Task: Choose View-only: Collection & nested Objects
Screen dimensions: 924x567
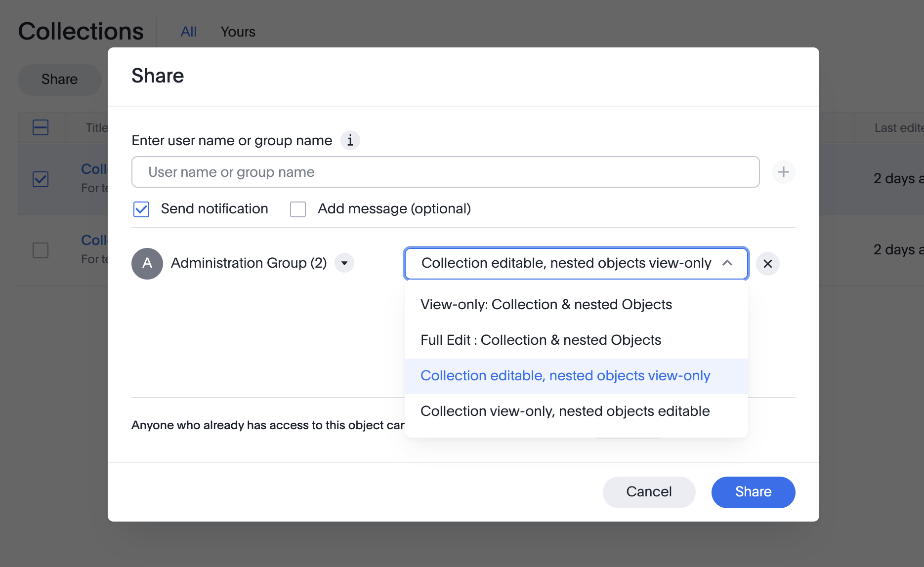Action: pyautogui.click(x=546, y=305)
